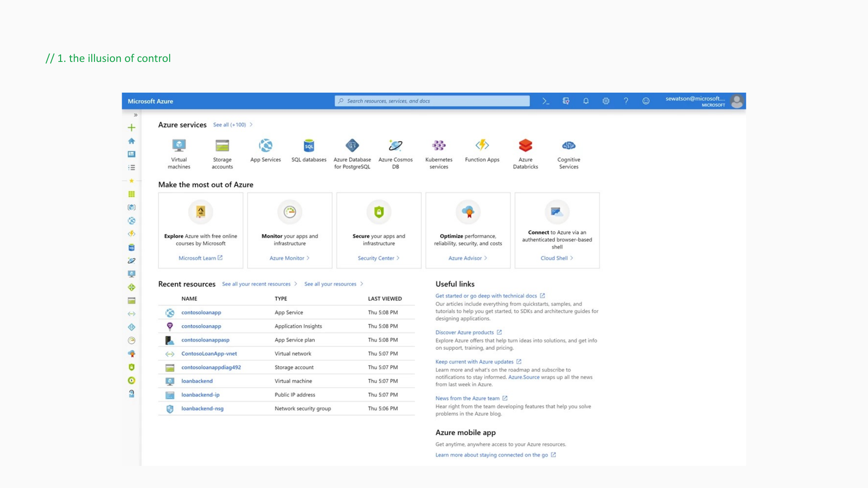Open the Azure Advisor link
The image size is (868, 488).
click(x=467, y=258)
